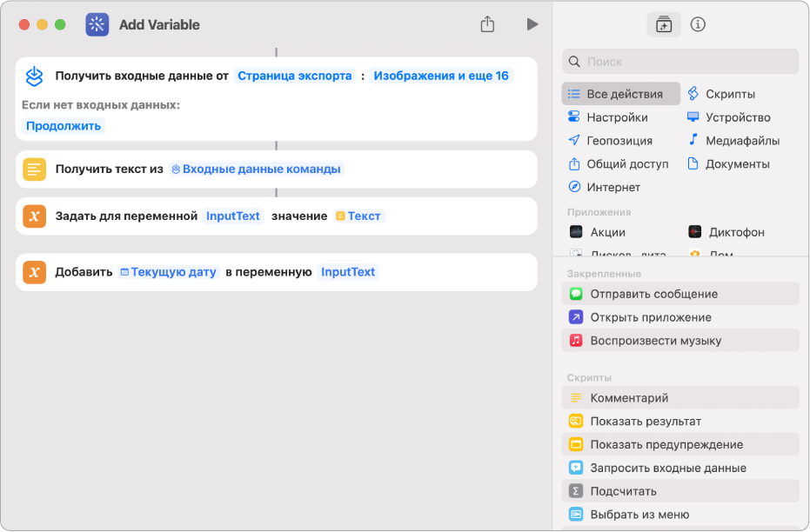
Task: Change the Страница экспорта input source
Action: tap(294, 76)
